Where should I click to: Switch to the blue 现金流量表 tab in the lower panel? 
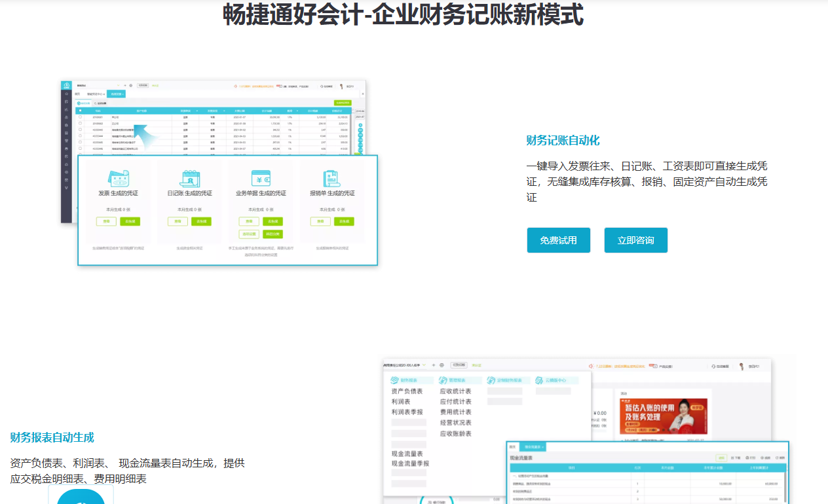click(532, 446)
